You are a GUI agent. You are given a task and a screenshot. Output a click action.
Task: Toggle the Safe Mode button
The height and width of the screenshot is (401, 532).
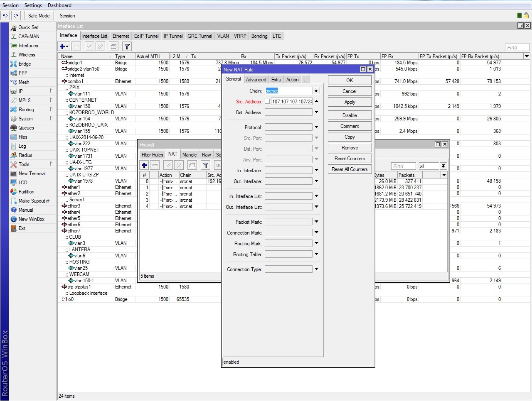39,16
